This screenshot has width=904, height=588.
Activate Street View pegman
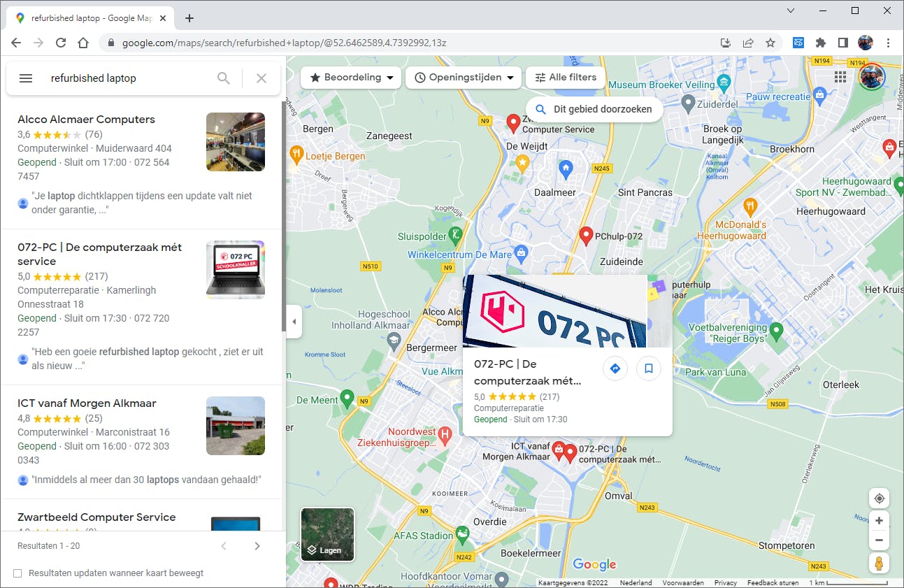click(x=879, y=563)
